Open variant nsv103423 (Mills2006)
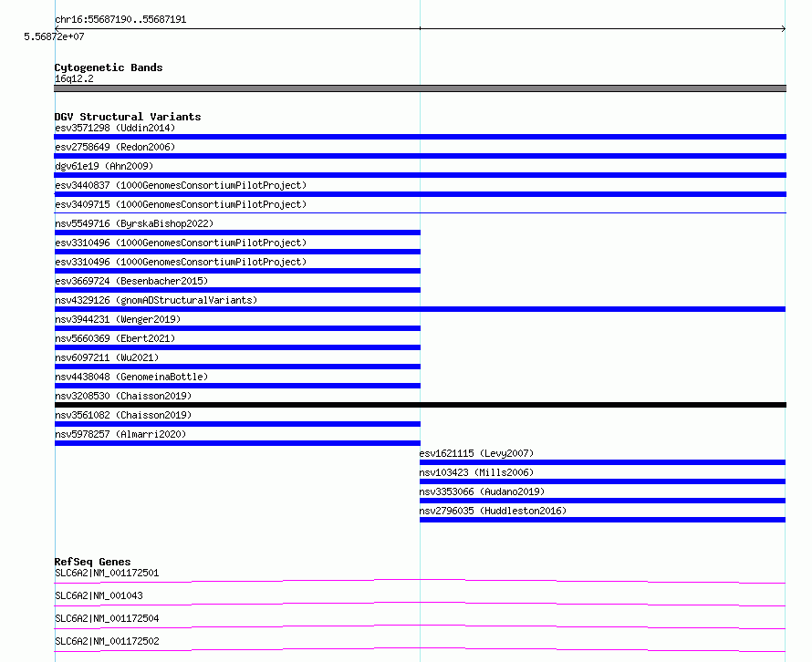 476,472
